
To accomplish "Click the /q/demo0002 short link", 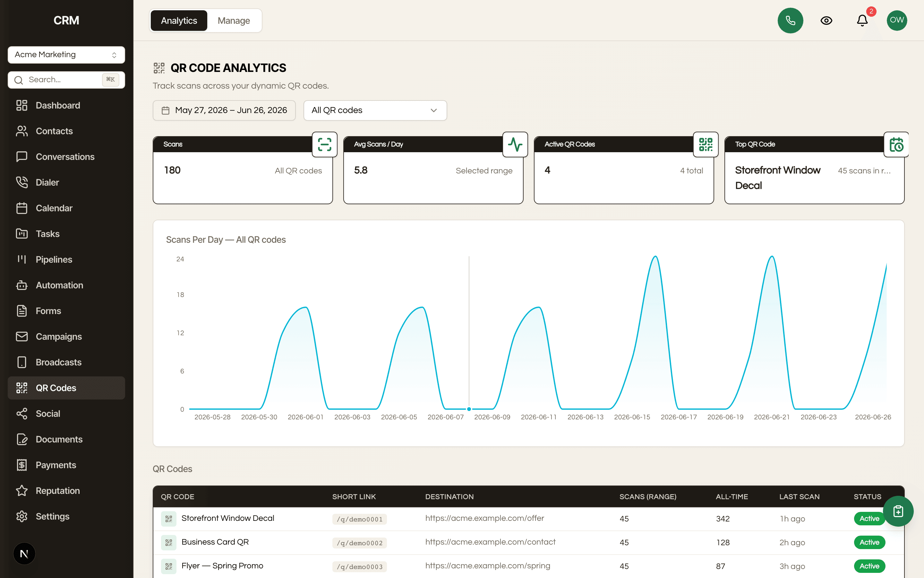I will pos(359,543).
